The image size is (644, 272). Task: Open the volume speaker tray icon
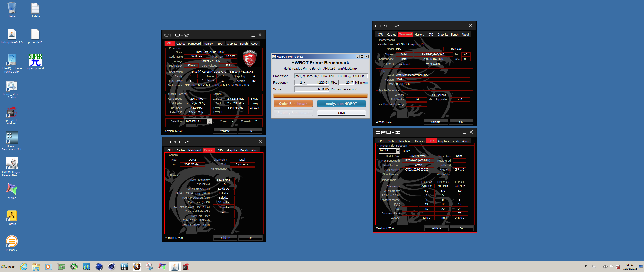606,267
